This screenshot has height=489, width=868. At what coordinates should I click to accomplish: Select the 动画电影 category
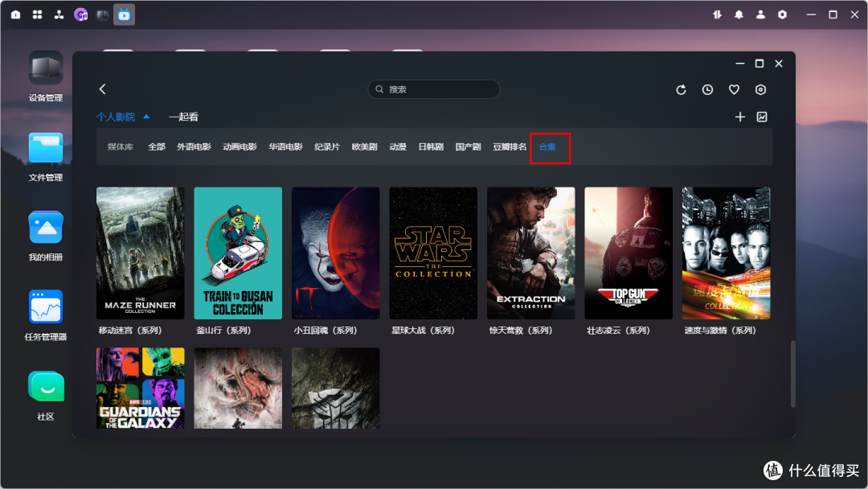point(240,146)
